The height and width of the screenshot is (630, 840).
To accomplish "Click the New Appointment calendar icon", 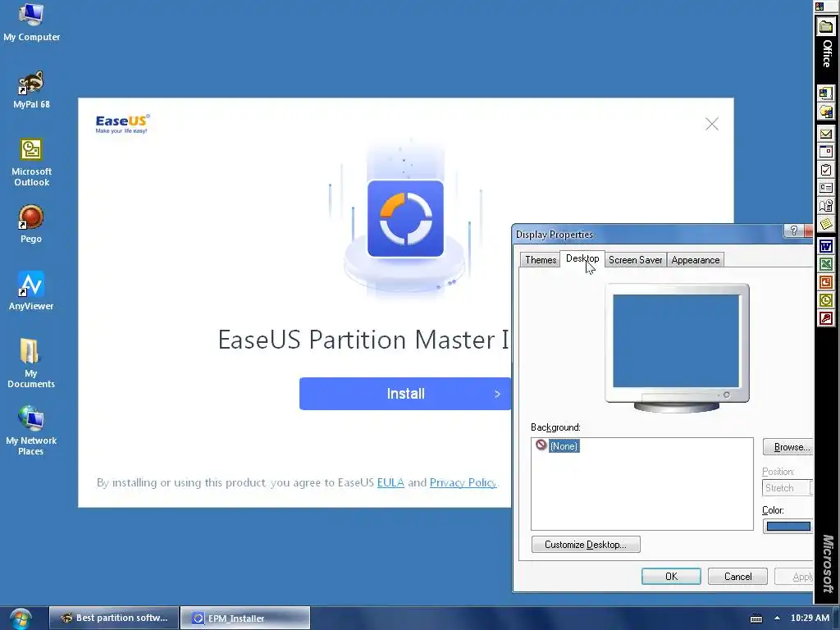I will coord(826,152).
